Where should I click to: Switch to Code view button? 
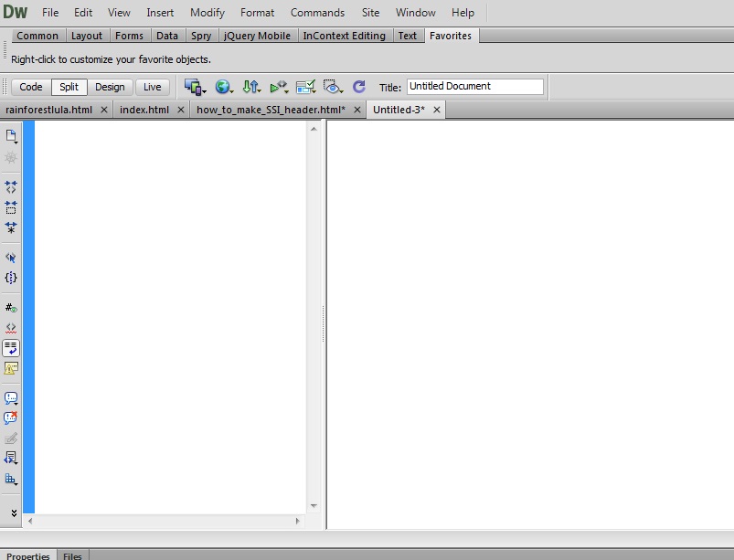pyautogui.click(x=31, y=87)
